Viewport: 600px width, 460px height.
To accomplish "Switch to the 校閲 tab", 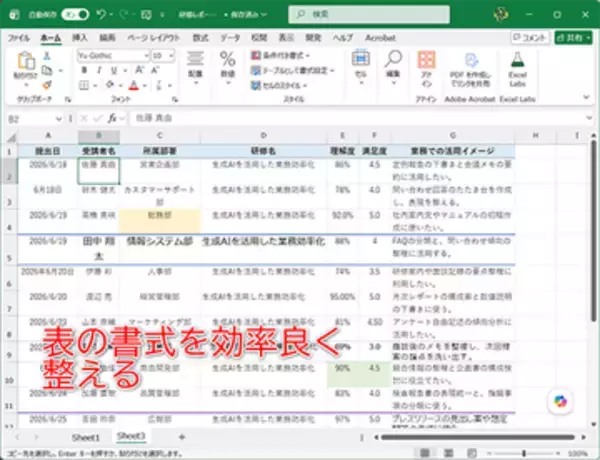I will 259,38.
